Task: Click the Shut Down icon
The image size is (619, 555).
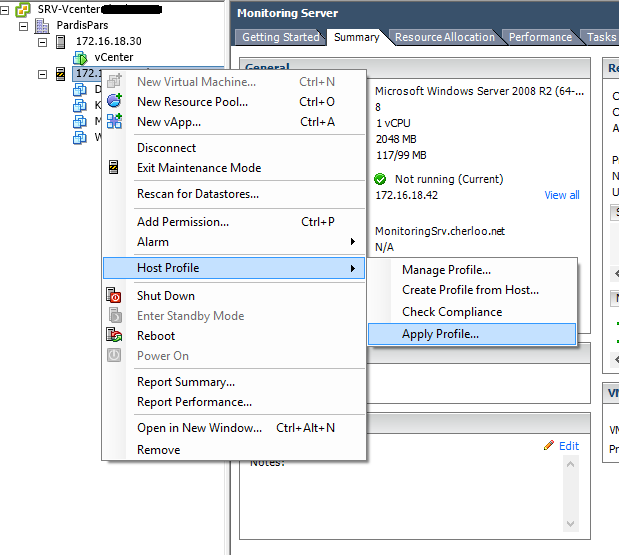Action: (x=114, y=295)
